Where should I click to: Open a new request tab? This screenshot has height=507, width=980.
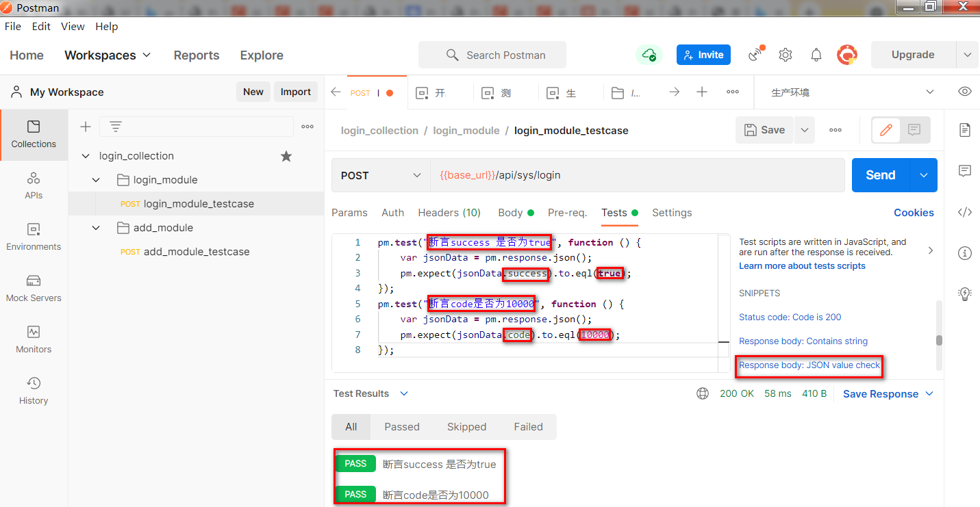point(702,92)
